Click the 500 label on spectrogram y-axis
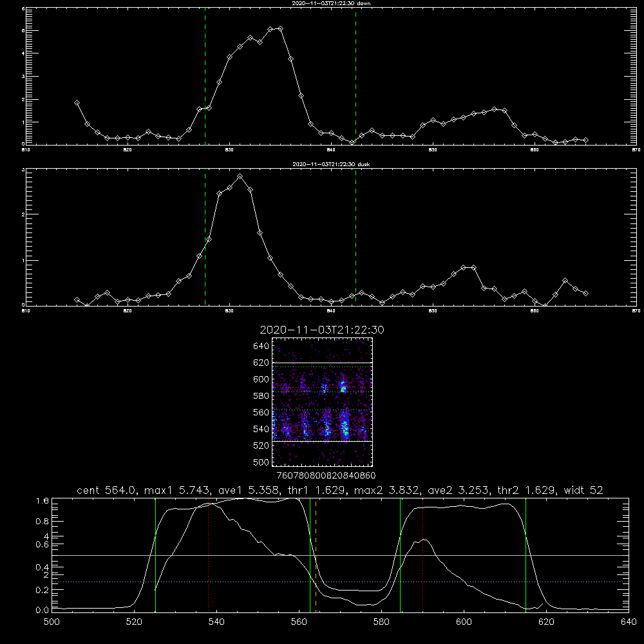Image resolution: width=644 pixels, height=644 pixels. 261,462
